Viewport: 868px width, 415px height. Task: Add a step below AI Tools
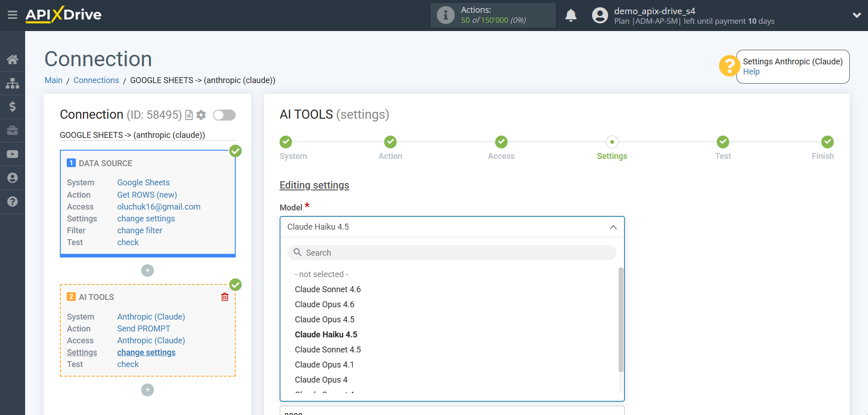coord(148,390)
